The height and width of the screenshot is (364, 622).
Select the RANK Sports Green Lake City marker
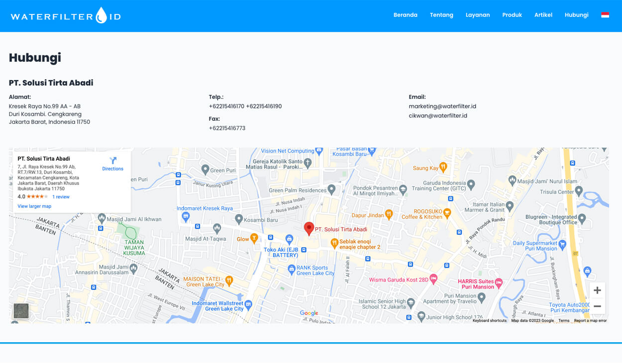(x=292, y=269)
